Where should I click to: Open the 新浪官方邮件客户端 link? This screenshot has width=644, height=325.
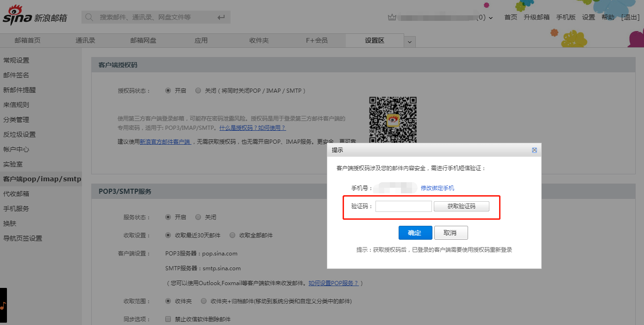click(165, 142)
